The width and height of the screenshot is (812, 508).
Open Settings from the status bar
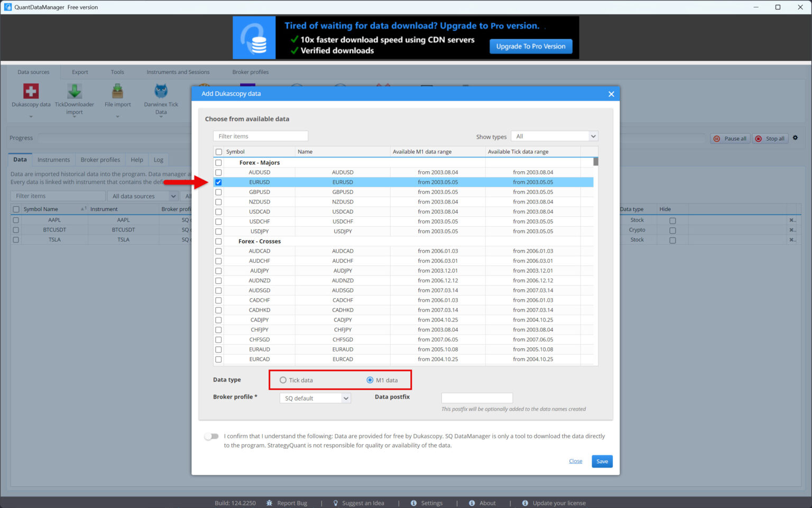(x=414, y=503)
